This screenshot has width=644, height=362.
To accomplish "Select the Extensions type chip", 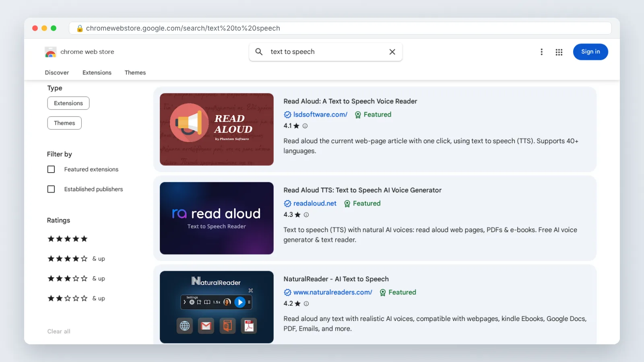I will click(68, 103).
